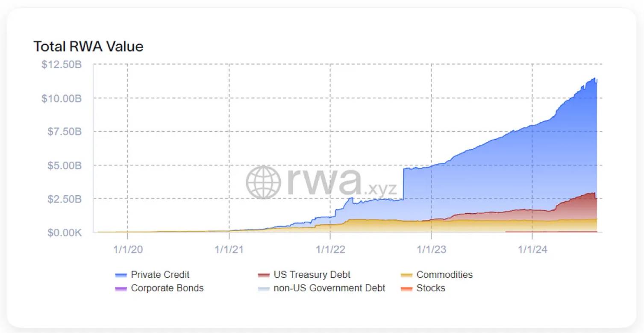Click the $5.00B y-axis label
Viewport: 644px width, 333px height.
coord(64,165)
